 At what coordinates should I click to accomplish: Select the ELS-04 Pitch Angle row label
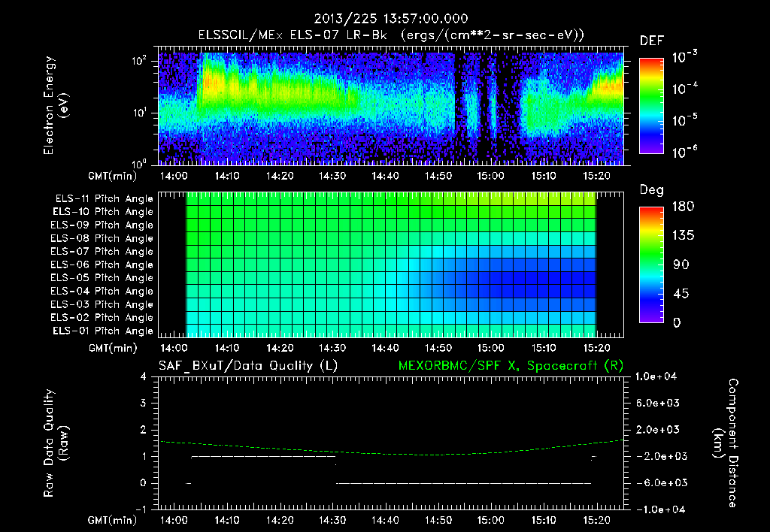(x=102, y=292)
